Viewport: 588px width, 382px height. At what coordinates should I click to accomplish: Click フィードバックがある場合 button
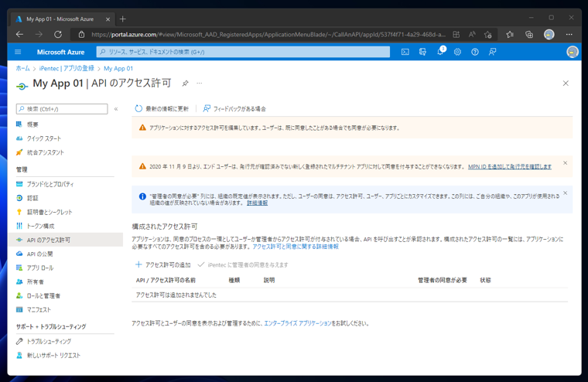coord(234,109)
